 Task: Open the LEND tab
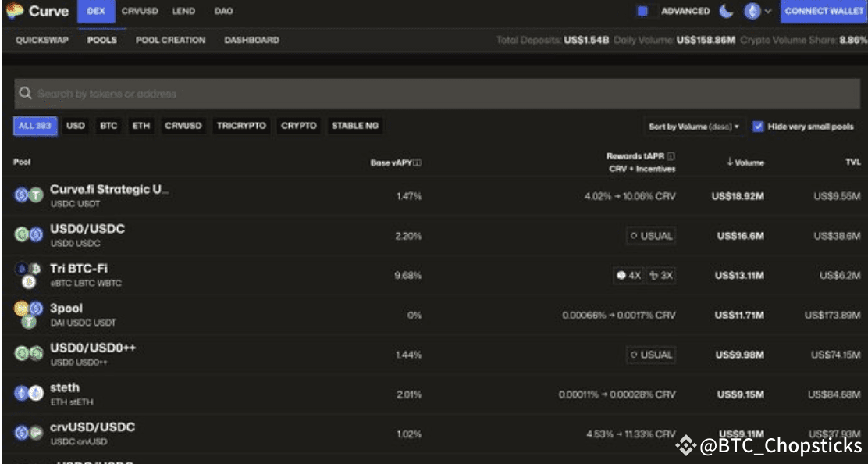tap(183, 11)
